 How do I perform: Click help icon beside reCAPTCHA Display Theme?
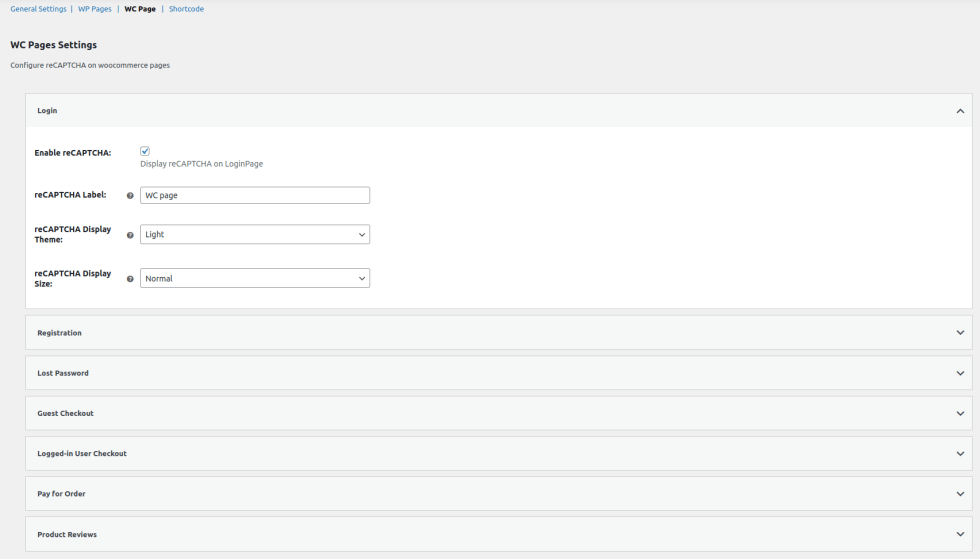130,235
